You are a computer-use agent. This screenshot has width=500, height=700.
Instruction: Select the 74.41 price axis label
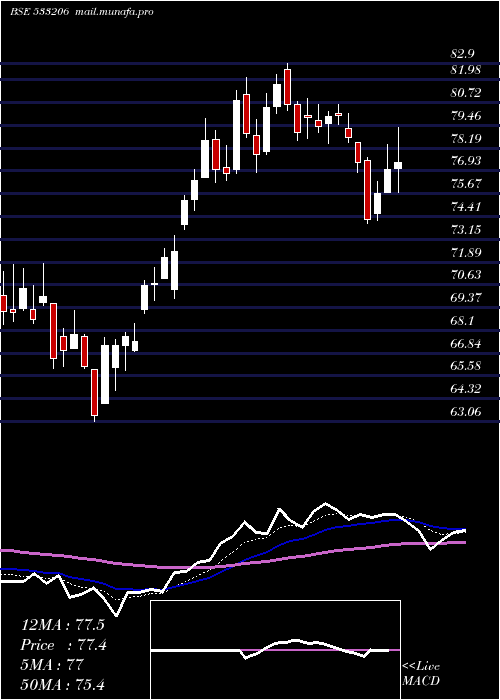point(467,207)
